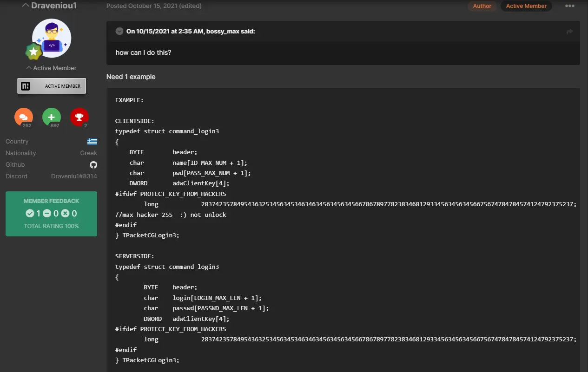
Task: Click the negative feedback X icon
Action: (x=65, y=214)
